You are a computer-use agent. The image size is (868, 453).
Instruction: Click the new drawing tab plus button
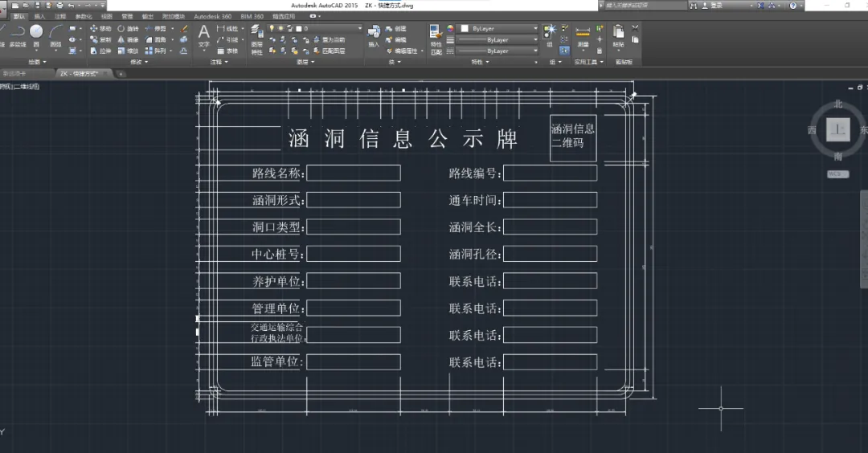121,74
